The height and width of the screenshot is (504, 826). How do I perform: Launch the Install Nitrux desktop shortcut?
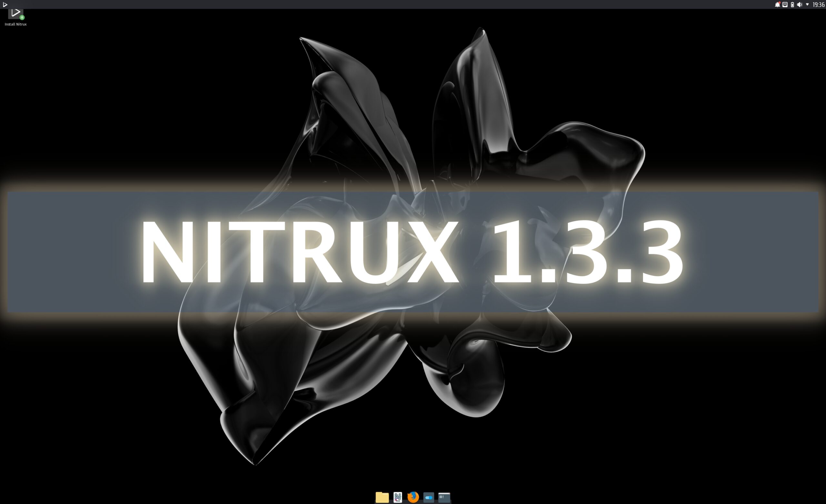(x=15, y=17)
